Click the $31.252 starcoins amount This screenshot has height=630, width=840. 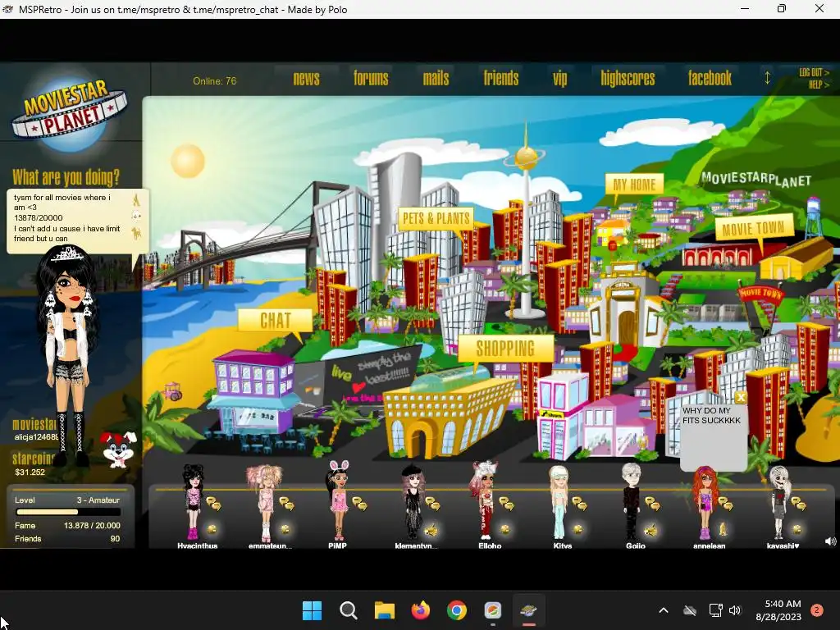(30, 472)
